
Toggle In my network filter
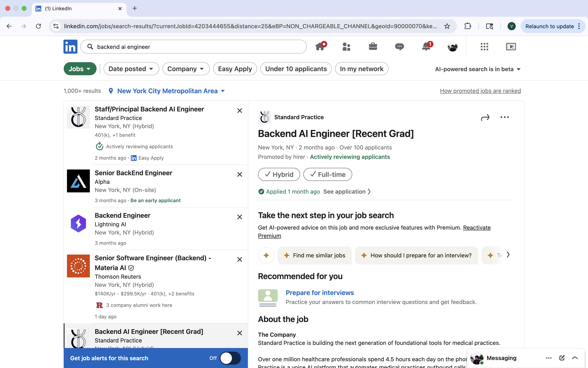pyautogui.click(x=362, y=69)
